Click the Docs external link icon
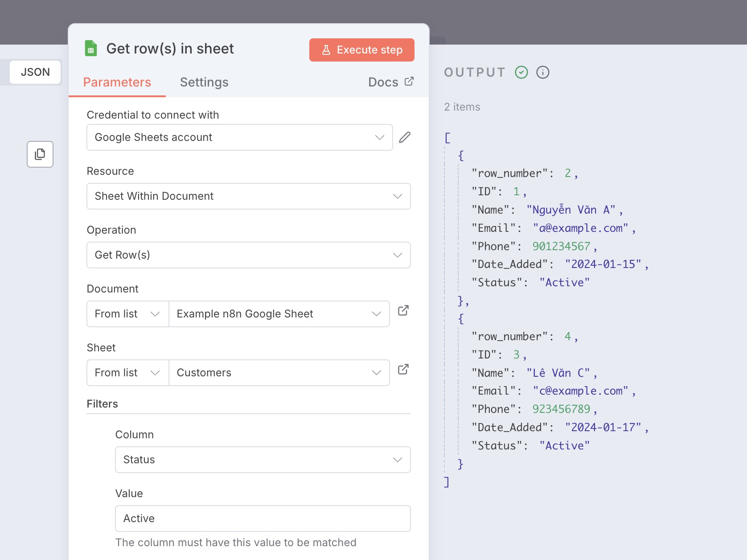 click(409, 82)
